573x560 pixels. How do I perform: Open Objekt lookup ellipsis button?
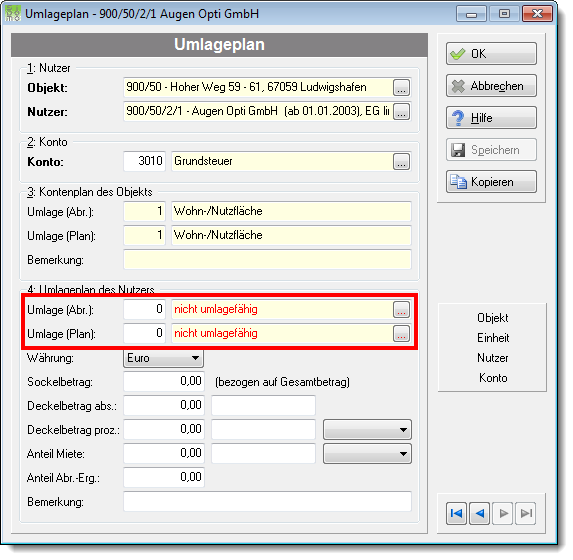[x=401, y=88]
